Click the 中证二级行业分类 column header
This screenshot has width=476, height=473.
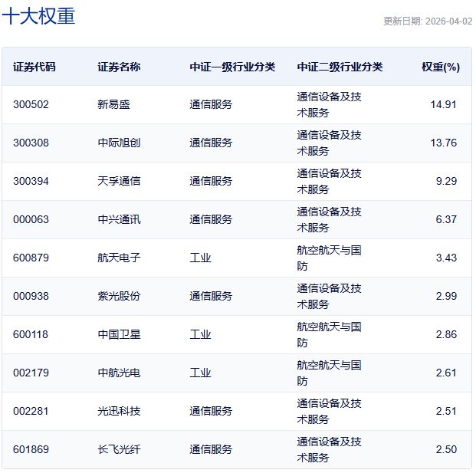(x=340, y=67)
